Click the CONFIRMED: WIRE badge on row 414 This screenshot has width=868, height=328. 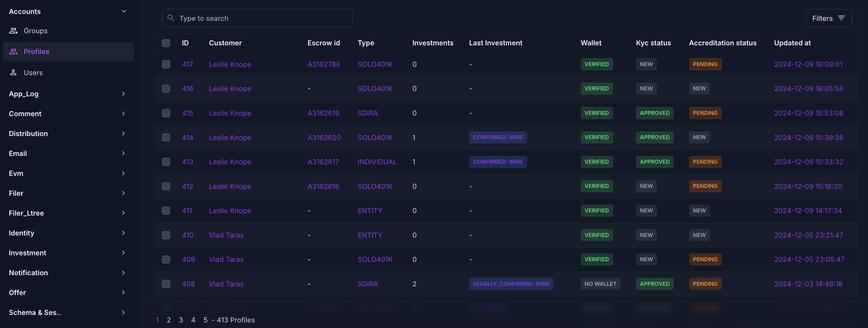pyautogui.click(x=498, y=137)
